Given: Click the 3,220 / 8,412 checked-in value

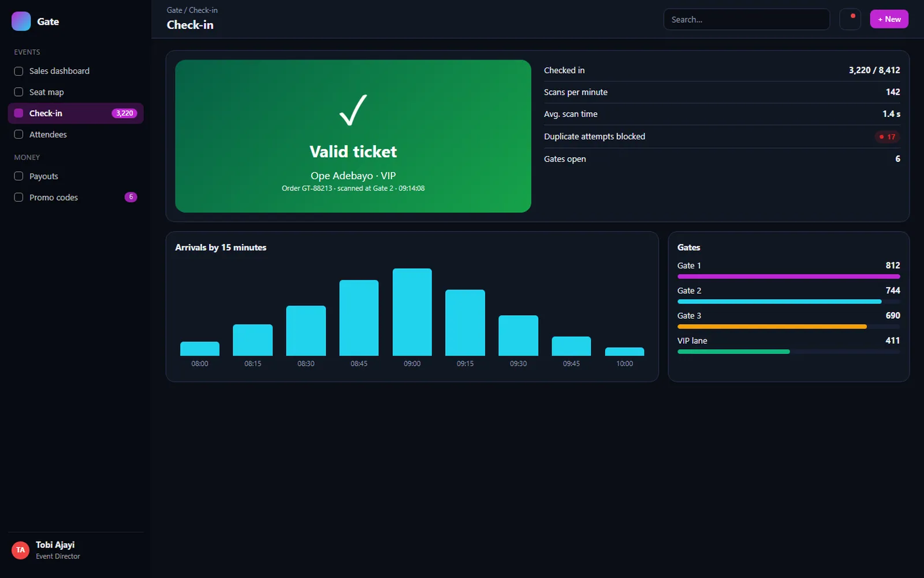Looking at the screenshot, I should tap(874, 71).
